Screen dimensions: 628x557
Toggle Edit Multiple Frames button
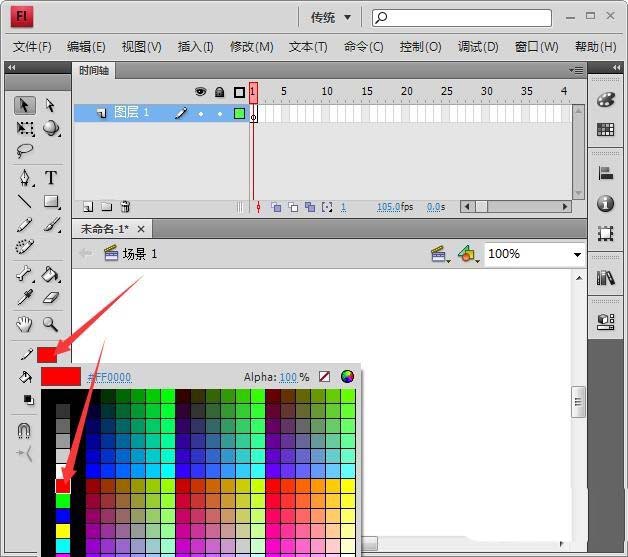[310, 207]
